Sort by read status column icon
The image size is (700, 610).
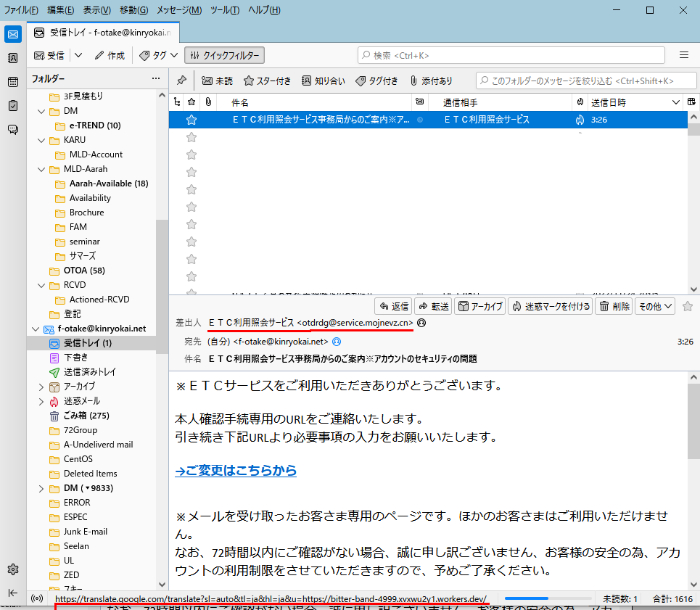pyautogui.click(x=420, y=102)
